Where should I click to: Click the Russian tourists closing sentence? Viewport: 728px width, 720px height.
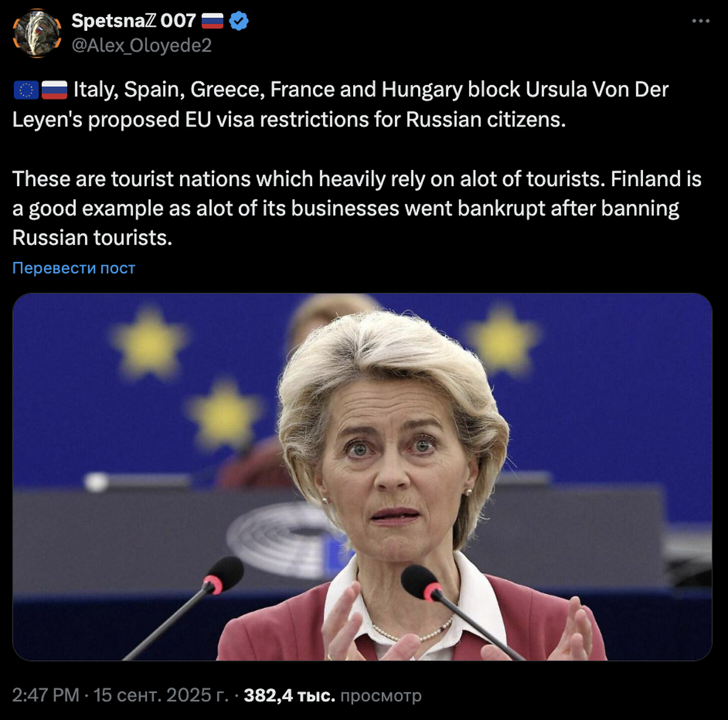pyautogui.click(x=92, y=238)
